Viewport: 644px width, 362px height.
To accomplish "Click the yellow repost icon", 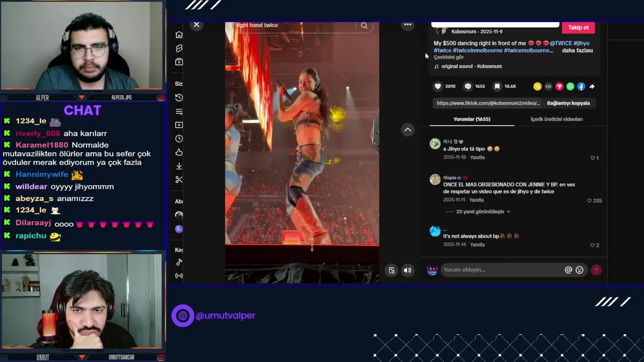I will [537, 86].
